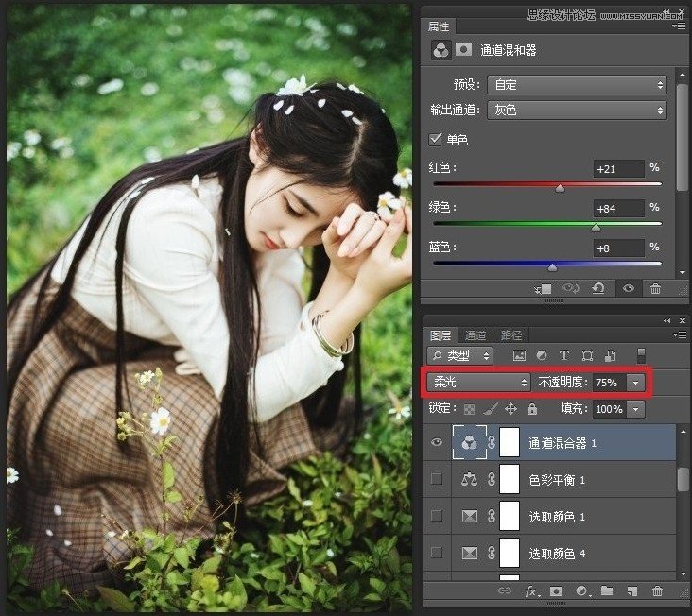Select the 色彩平衡 1 layer name
Image resolution: width=692 pixels, height=616 pixels.
point(557,480)
